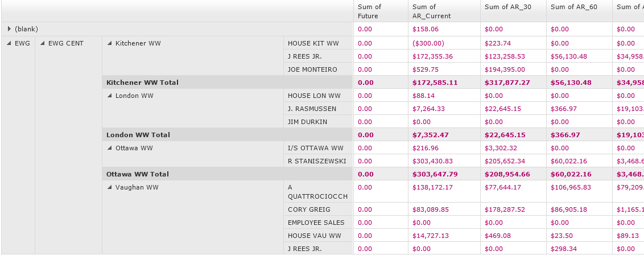Click the $172,355.36 AR_Current cell
This screenshot has height=255, width=644.
[x=432, y=56]
